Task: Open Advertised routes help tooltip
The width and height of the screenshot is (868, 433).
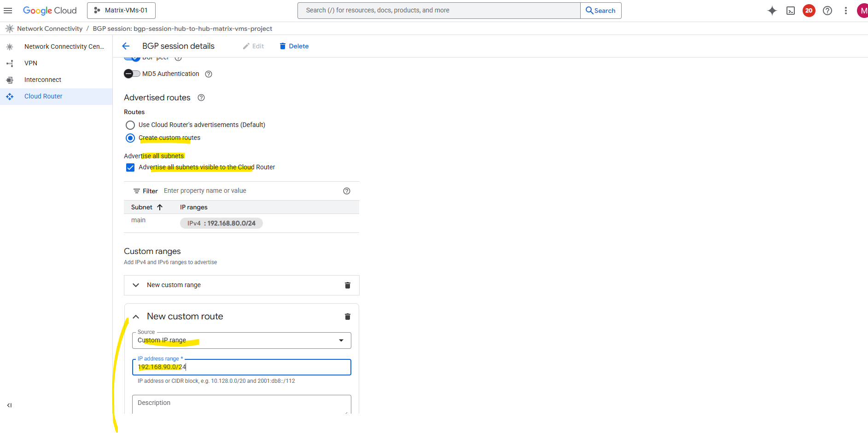Action: point(201,98)
